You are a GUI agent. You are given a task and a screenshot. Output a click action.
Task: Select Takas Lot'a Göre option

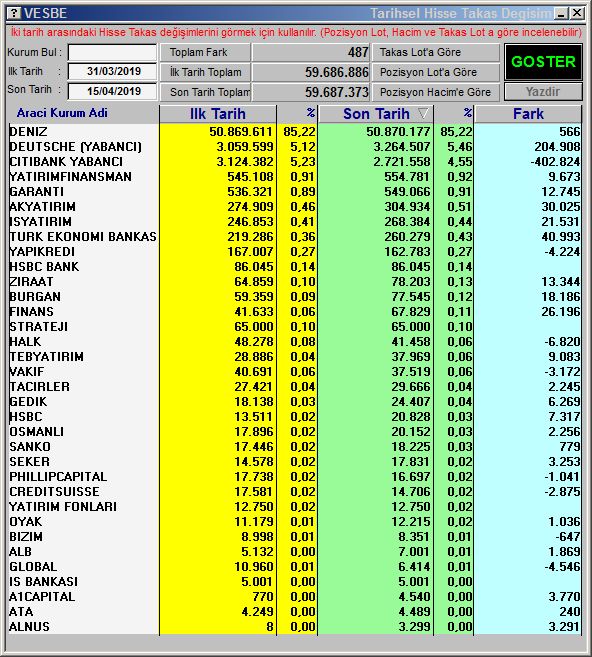pyautogui.click(x=436, y=52)
